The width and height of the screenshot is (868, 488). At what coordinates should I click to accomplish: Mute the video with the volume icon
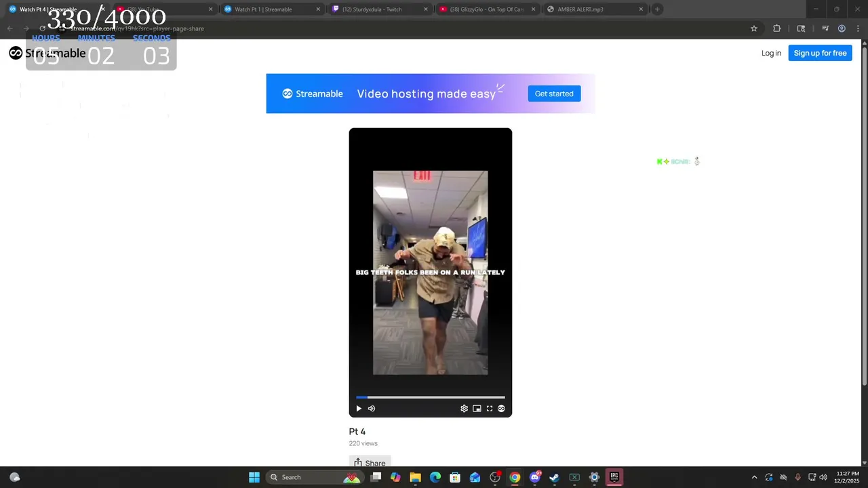[372, 409]
